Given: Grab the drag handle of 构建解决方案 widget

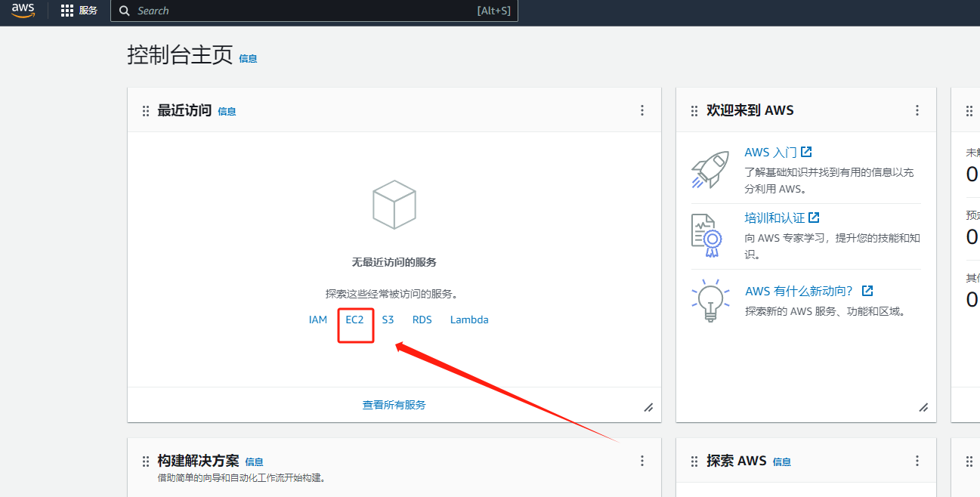Looking at the screenshot, I should click(146, 461).
